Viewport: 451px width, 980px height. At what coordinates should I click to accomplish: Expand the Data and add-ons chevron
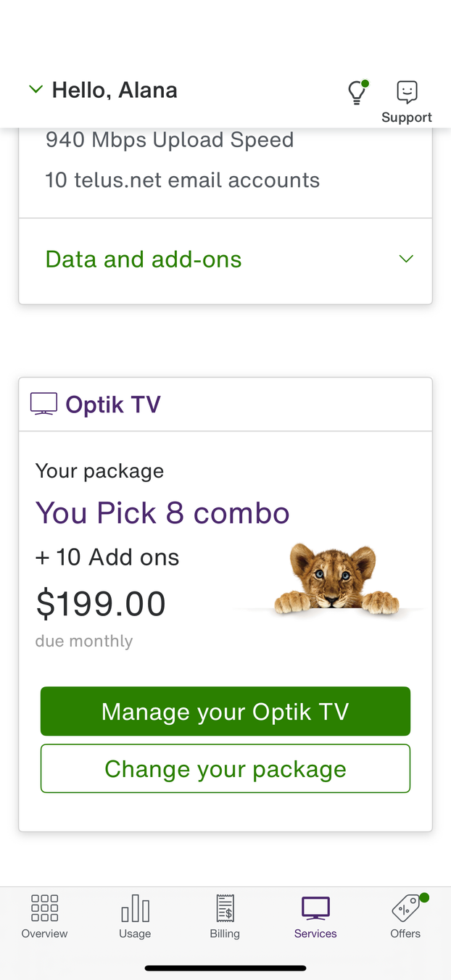point(406,259)
